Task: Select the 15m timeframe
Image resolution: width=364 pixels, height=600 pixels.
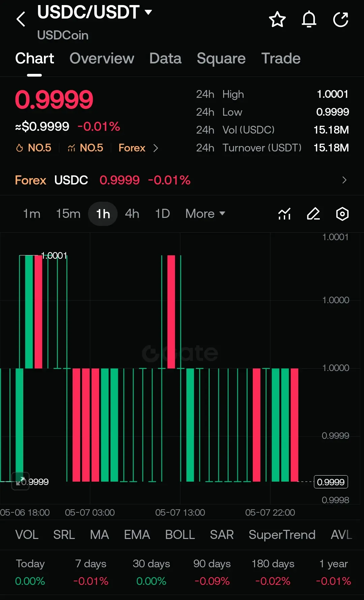Action: click(x=68, y=214)
